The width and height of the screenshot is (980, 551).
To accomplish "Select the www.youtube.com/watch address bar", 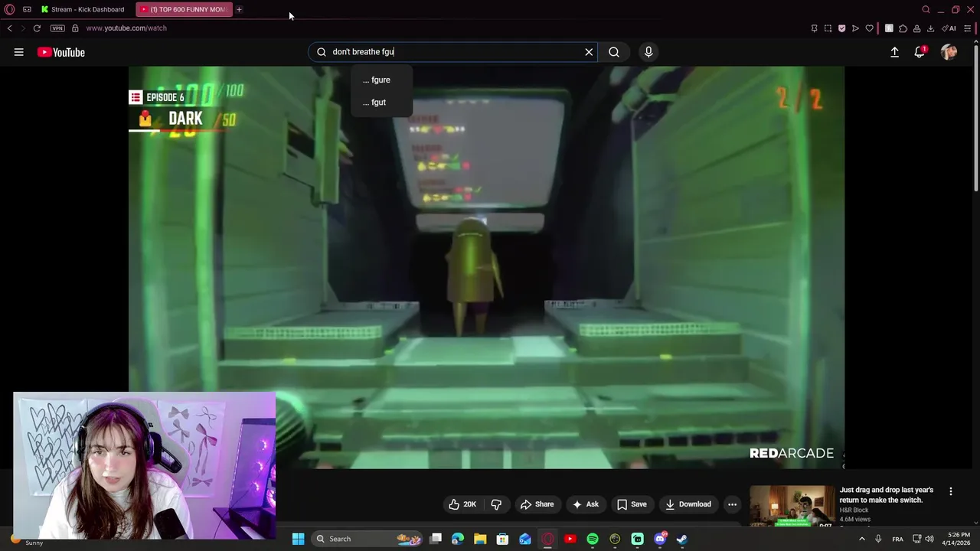I will click(x=126, y=28).
